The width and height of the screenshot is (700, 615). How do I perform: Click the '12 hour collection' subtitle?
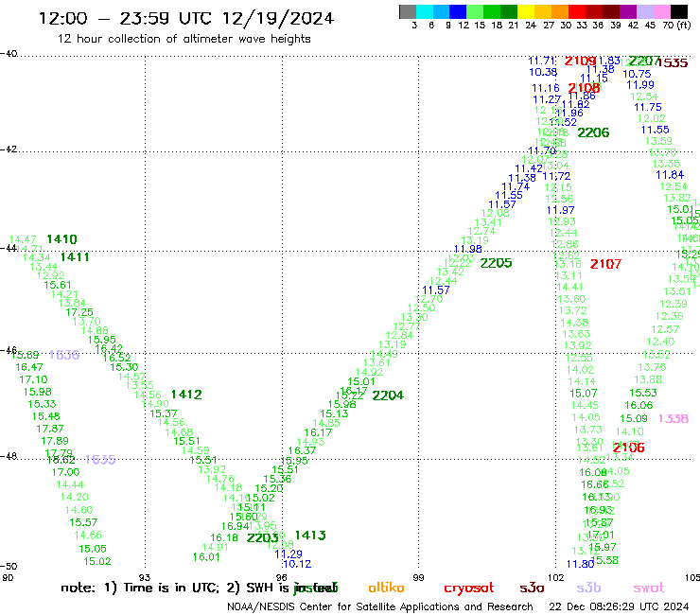click(x=184, y=39)
